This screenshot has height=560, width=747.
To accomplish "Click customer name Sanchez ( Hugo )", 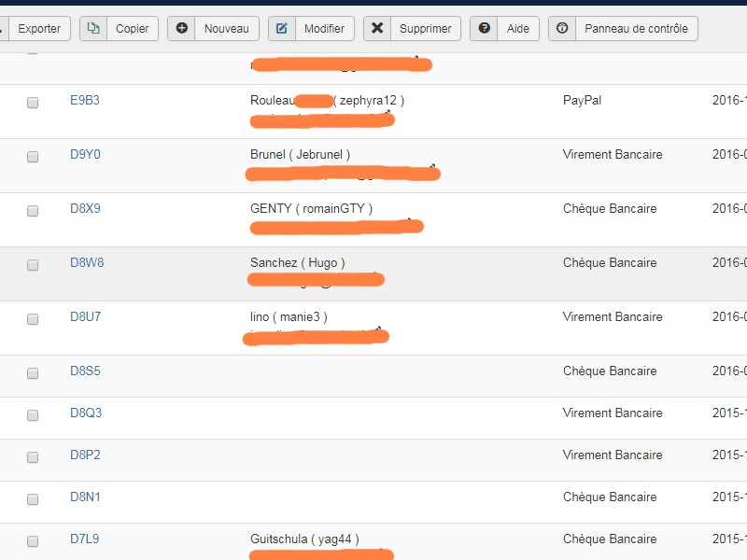I will coord(298,263).
